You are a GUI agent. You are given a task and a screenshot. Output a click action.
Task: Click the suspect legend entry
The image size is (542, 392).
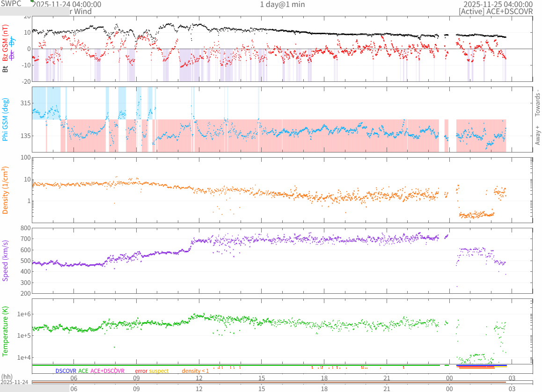pos(159,371)
